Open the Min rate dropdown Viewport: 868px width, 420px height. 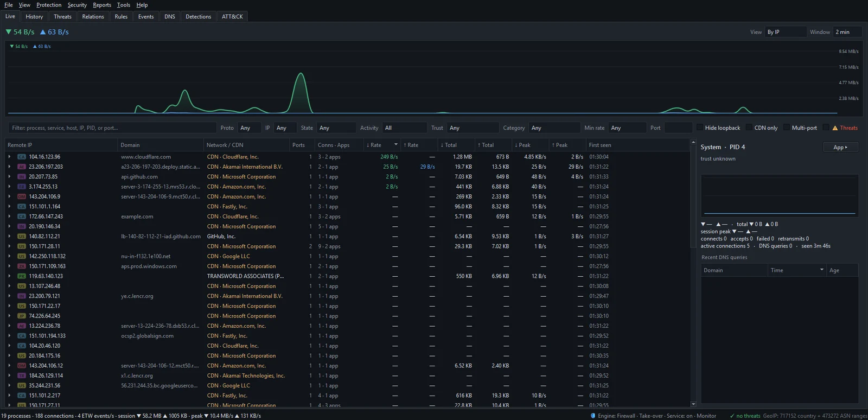coord(627,128)
